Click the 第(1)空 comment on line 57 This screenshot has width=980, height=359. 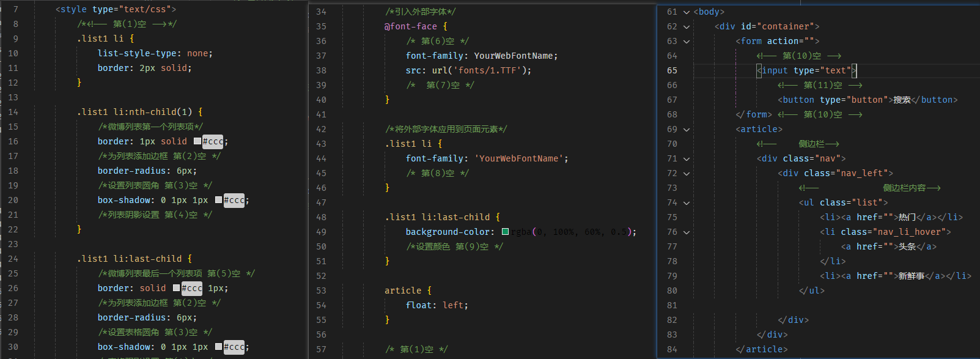click(x=416, y=349)
